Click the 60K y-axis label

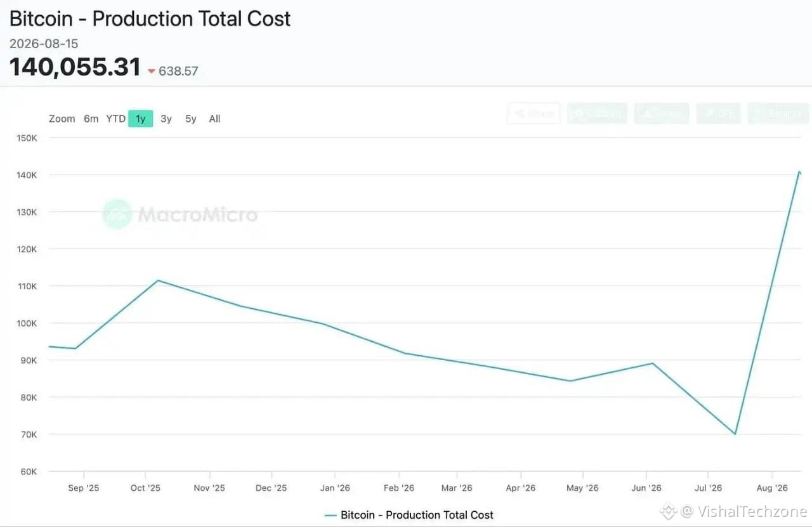(x=29, y=471)
